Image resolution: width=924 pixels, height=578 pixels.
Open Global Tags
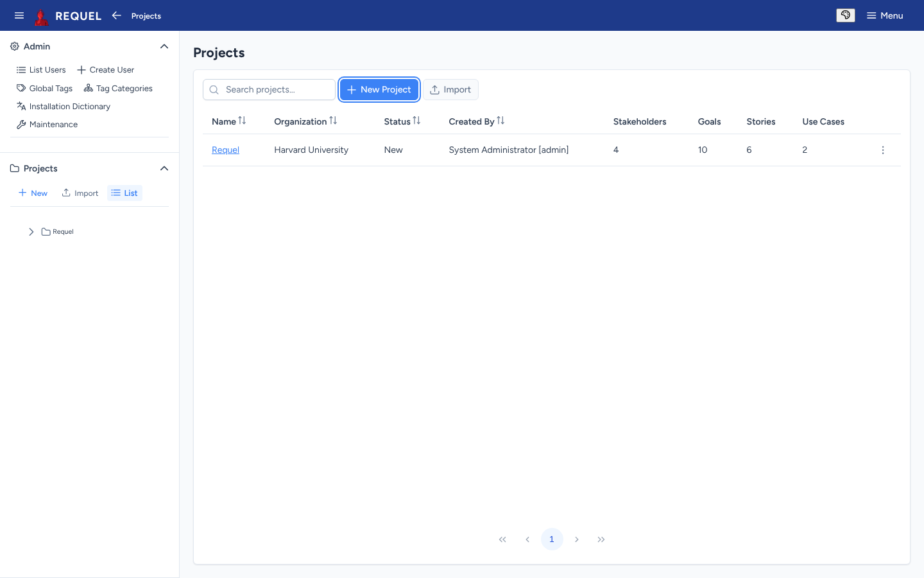click(x=45, y=89)
